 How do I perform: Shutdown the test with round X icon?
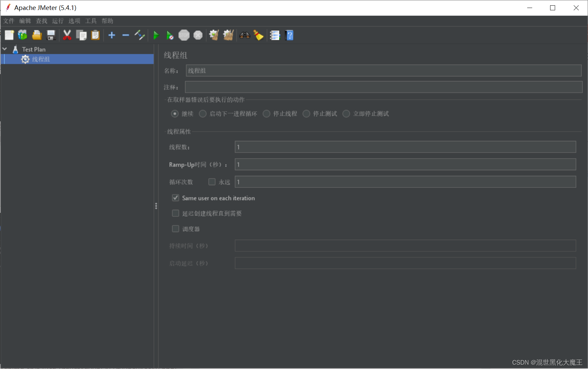tap(198, 35)
